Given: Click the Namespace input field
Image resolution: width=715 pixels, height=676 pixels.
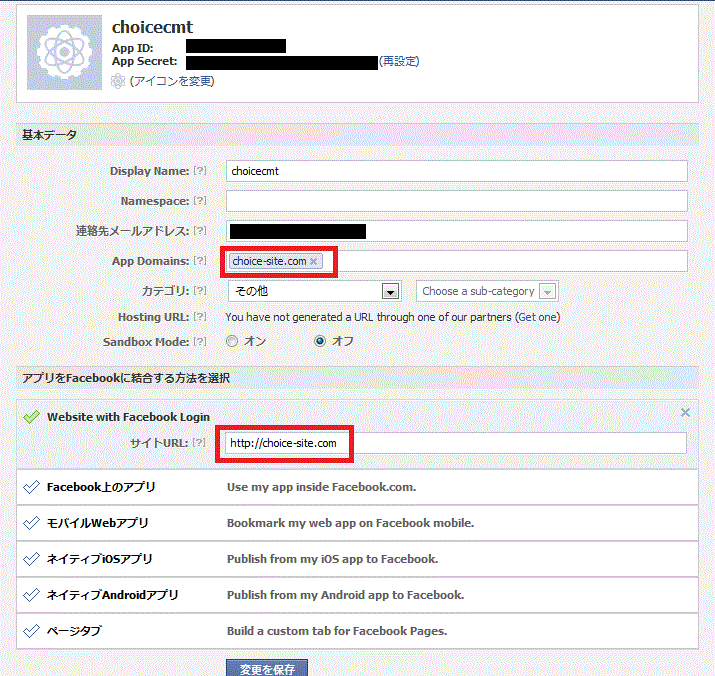Looking at the screenshot, I should point(456,201).
